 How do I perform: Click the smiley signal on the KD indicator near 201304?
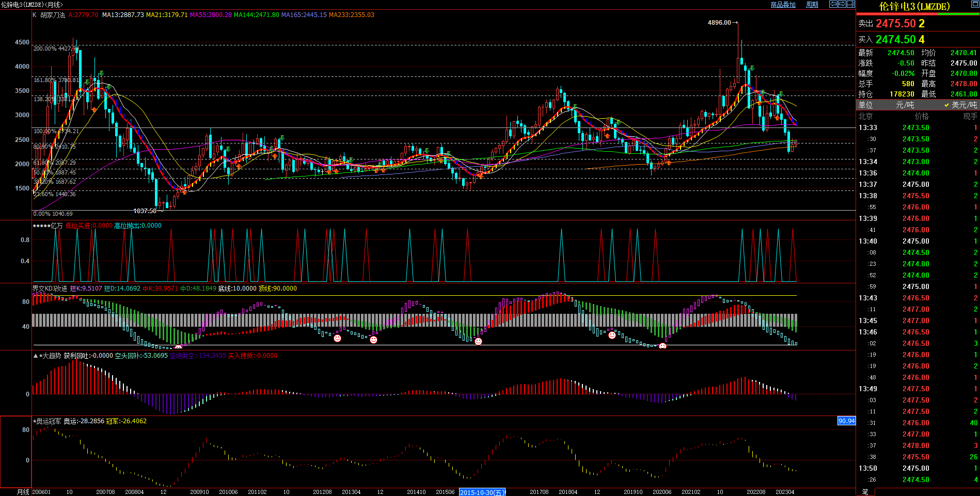[x=337, y=338]
